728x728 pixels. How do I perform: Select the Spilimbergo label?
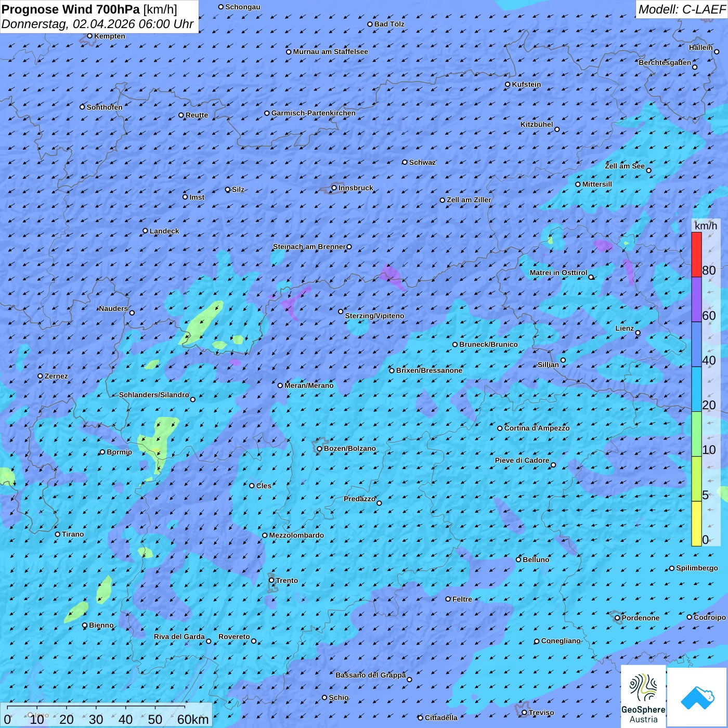697,568
